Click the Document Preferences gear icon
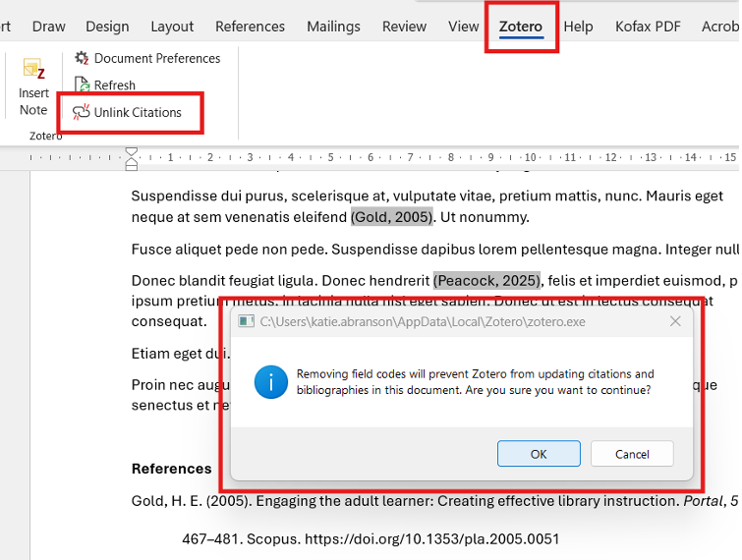 click(x=82, y=58)
